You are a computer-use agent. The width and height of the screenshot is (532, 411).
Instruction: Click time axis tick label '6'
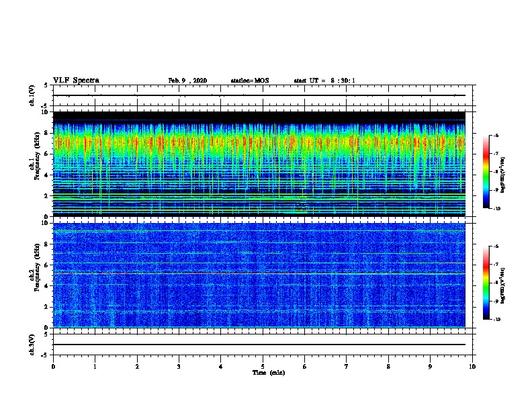pos(305,367)
